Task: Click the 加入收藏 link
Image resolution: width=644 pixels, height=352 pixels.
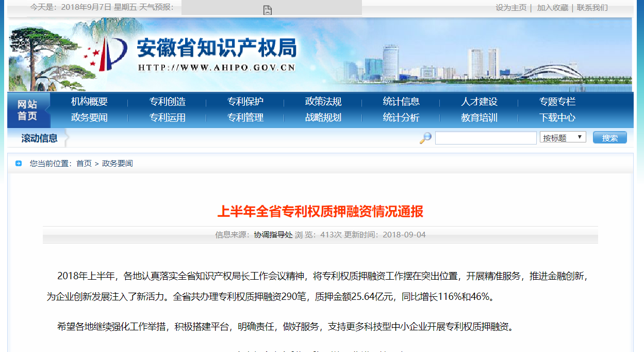Action: pyautogui.click(x=552, y=8)
